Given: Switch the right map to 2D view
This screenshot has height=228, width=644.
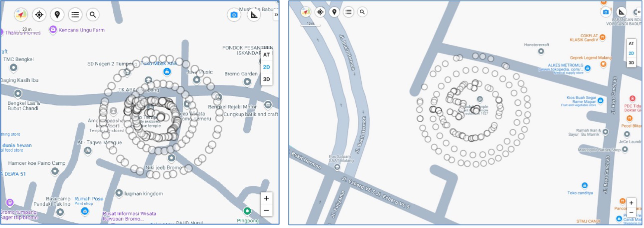Looking at the screenshot, I should [631, 53].
